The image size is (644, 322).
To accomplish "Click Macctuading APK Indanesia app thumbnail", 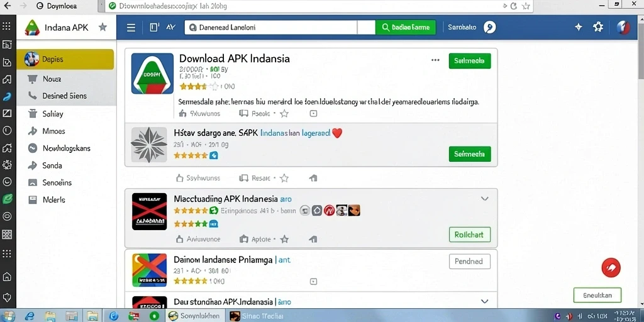I will pyautogui.click(x=149, y=211).
